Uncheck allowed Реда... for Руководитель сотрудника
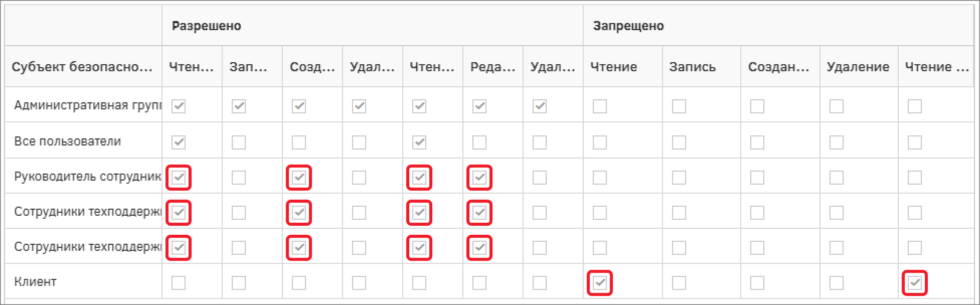Viewport: 980px width, 305px height. [x=479, y=178]
